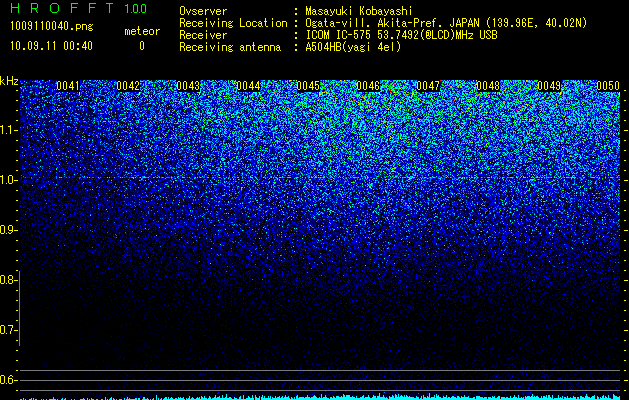Click the 0041 time marker

coord(68,86)
